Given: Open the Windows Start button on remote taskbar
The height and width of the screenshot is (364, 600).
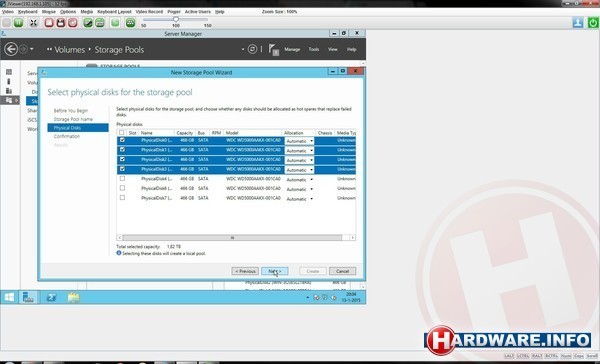Looking at the screenshot, I should [9, 297].
